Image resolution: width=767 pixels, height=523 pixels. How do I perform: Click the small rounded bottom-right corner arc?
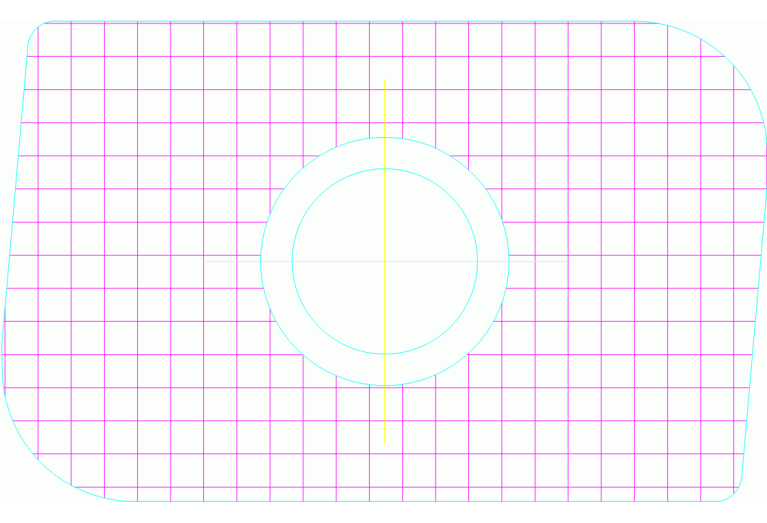(736, 494)
